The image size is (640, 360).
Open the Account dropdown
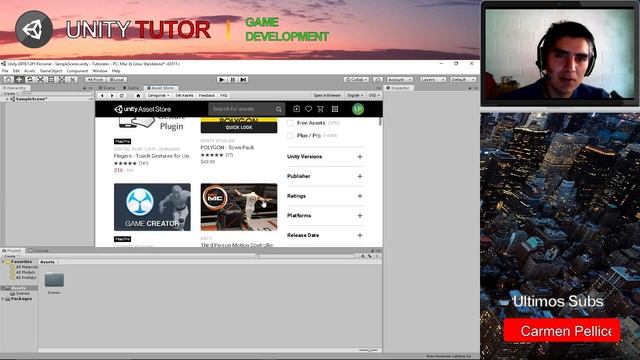click(x=400, y=80)
